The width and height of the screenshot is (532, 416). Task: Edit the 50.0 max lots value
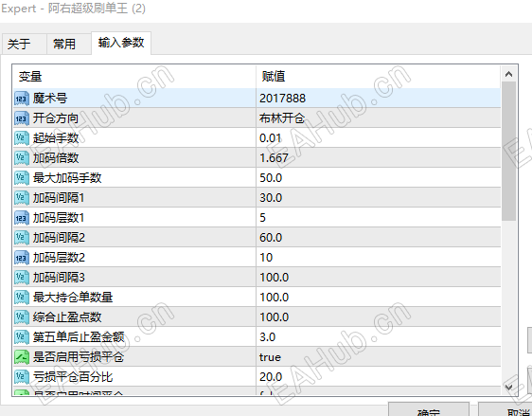379,178
